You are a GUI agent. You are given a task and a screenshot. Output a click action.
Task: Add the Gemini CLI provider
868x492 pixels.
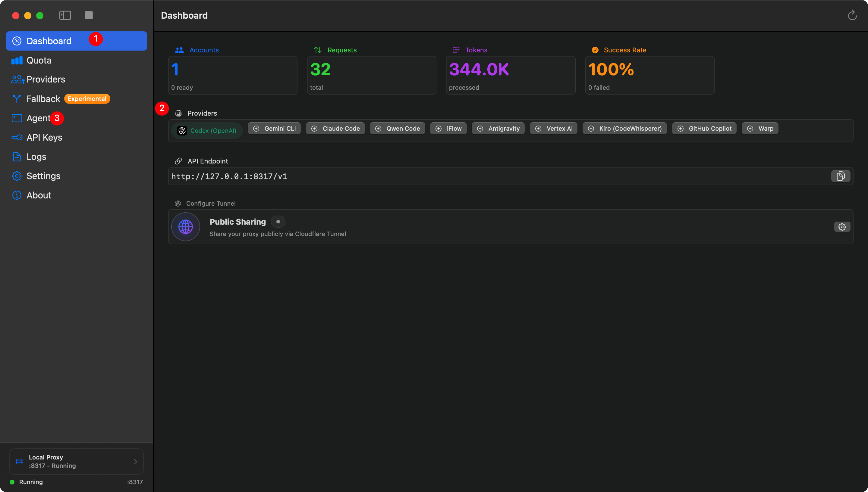[x=274, y=128]
